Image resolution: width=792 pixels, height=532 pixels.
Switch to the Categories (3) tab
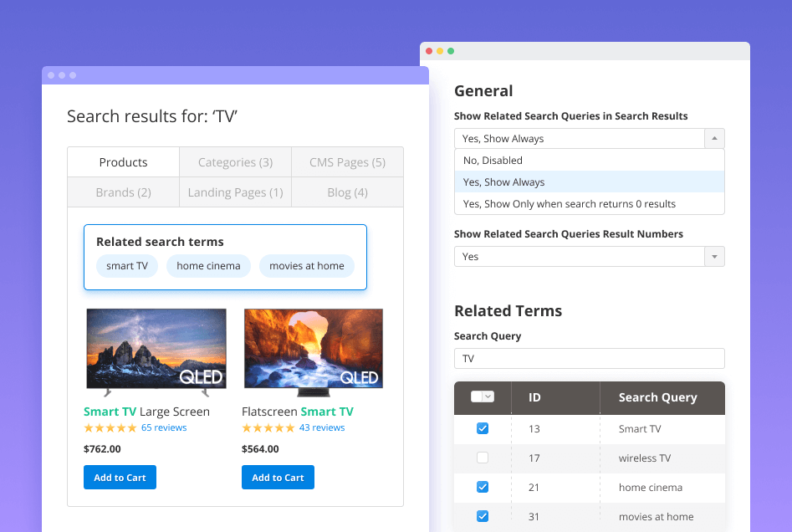click(235, 162)
